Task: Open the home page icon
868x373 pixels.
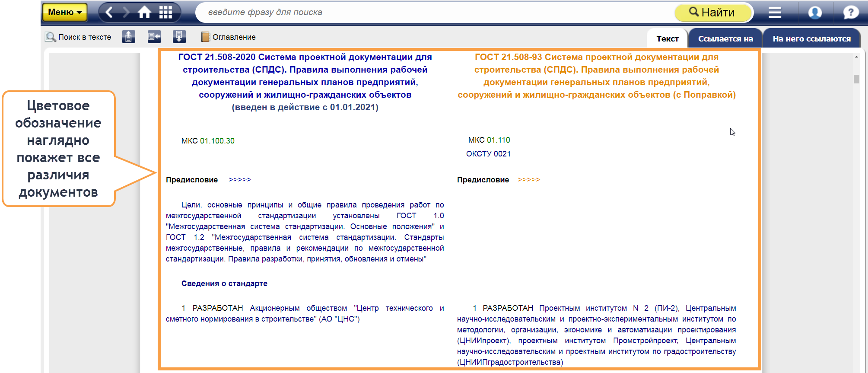Action: click(x=145, y=12)
